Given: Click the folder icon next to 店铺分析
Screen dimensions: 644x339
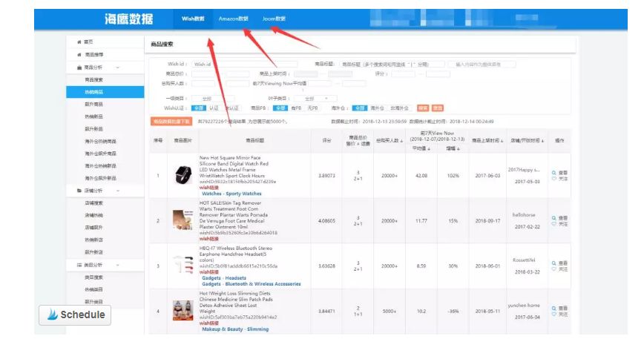Looking at the screenshot, I should 79,191.
